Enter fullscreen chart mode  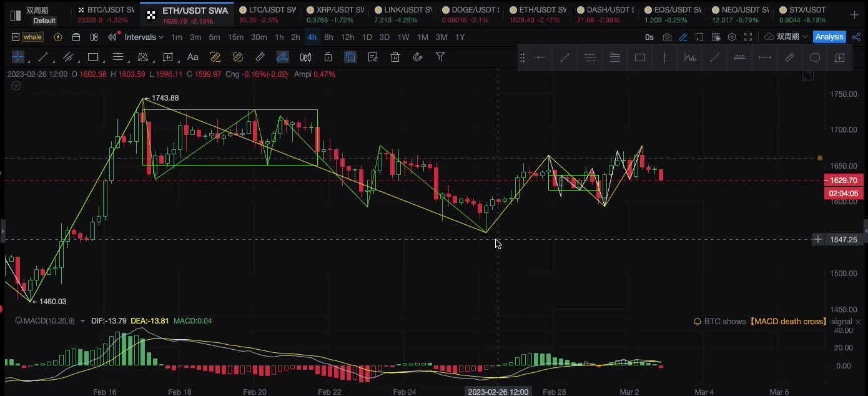click(x=749, y=37)
